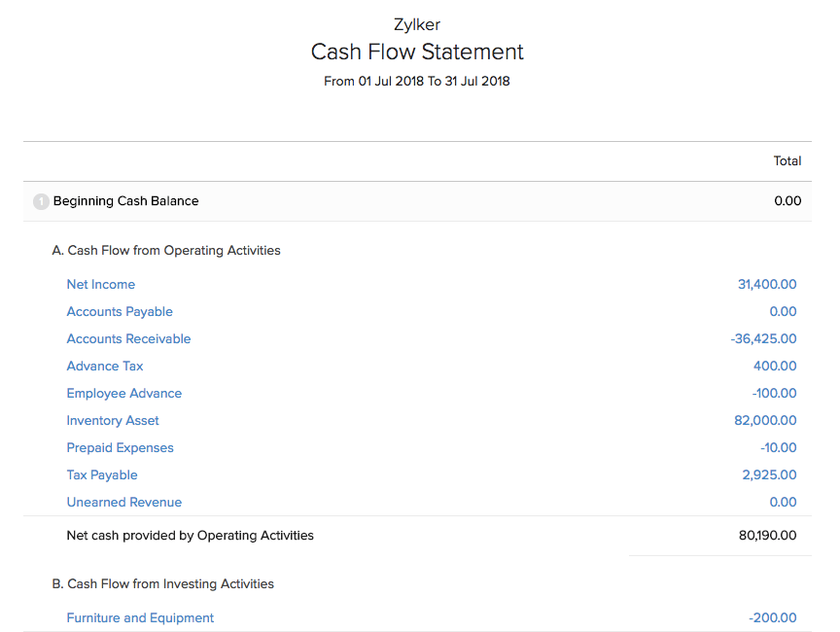Open the Accounts Payable link
The width and height of the screenshot is (840, 632).
pyautogui.click(x=120, y=312)
